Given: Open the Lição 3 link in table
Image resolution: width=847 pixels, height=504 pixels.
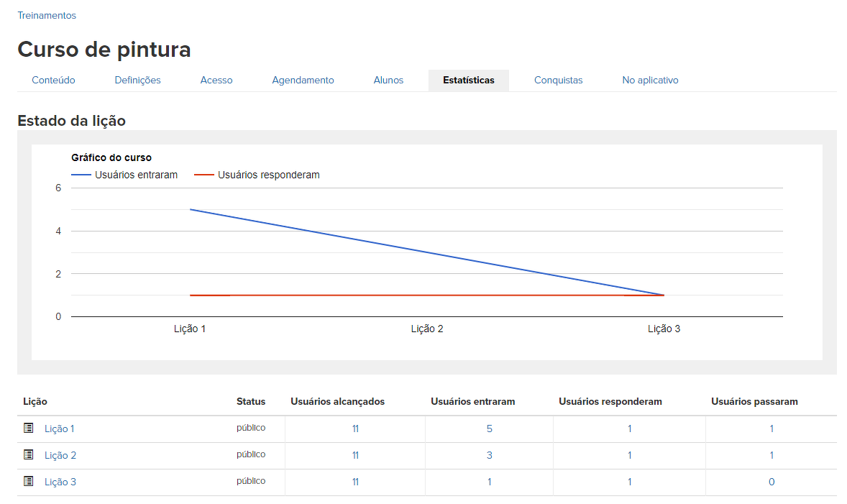Looking at the screenshot, I should click(x=60, y=482).
